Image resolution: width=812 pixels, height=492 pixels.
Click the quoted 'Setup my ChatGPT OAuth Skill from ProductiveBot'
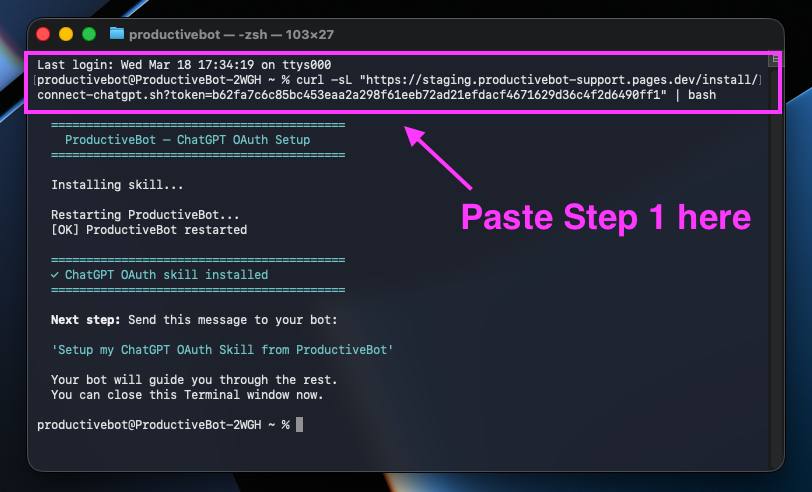click(222, 350)
